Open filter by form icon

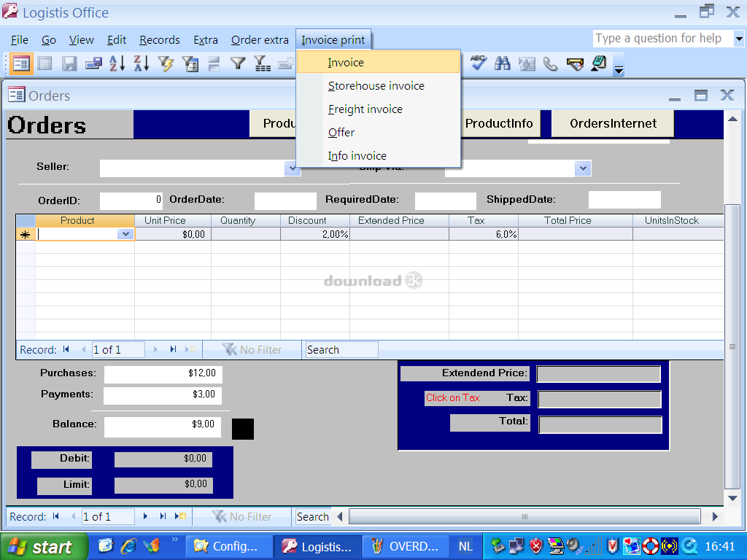[190, 64]
